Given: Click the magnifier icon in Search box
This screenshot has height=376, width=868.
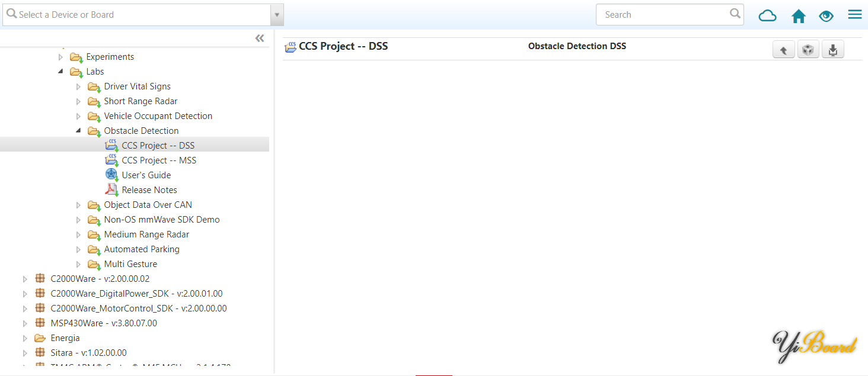Looking at the screenshot, I should click(735, 13).
